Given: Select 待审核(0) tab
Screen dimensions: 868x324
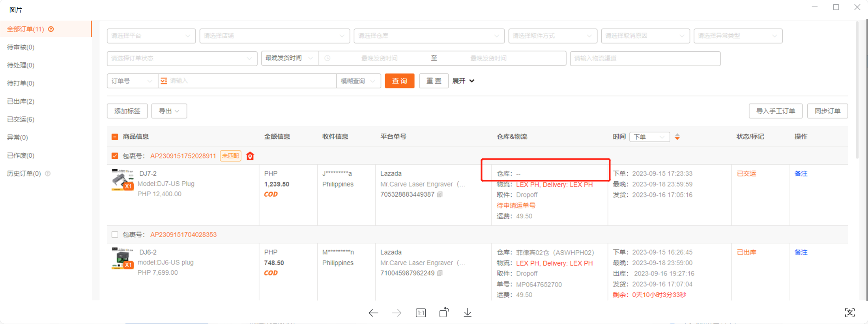Looking at the screenshot, I should tap(21, 47).
